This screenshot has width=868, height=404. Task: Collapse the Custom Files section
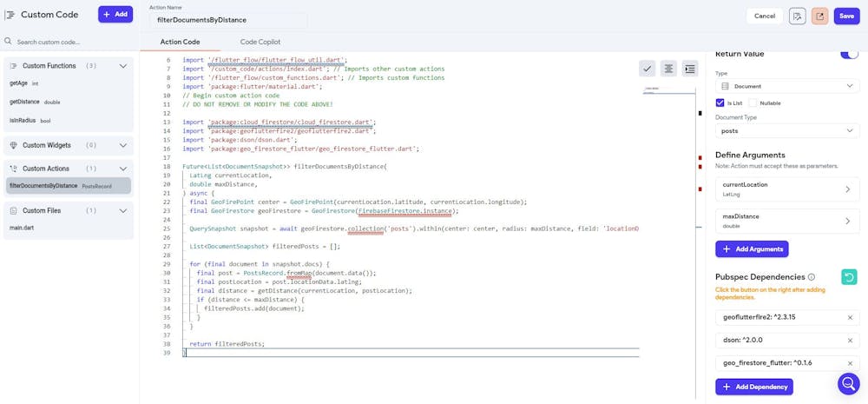(x=123, y=210)
